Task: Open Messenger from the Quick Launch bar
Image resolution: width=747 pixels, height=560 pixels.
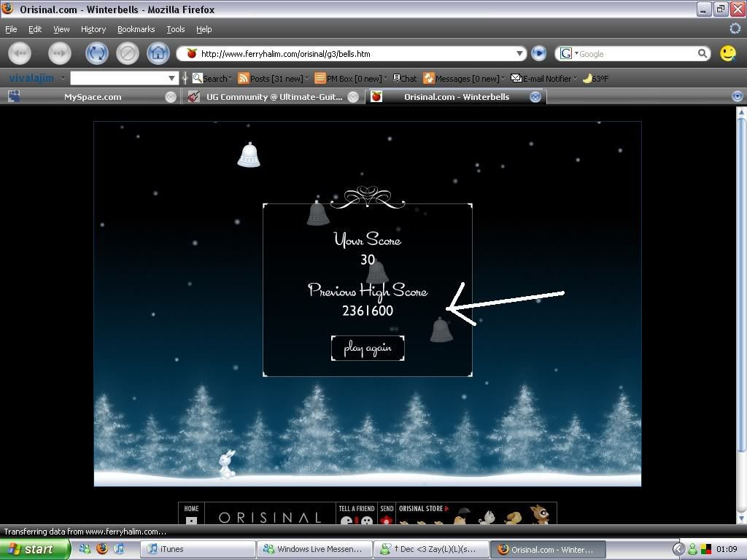Action: tap(85, 549)
